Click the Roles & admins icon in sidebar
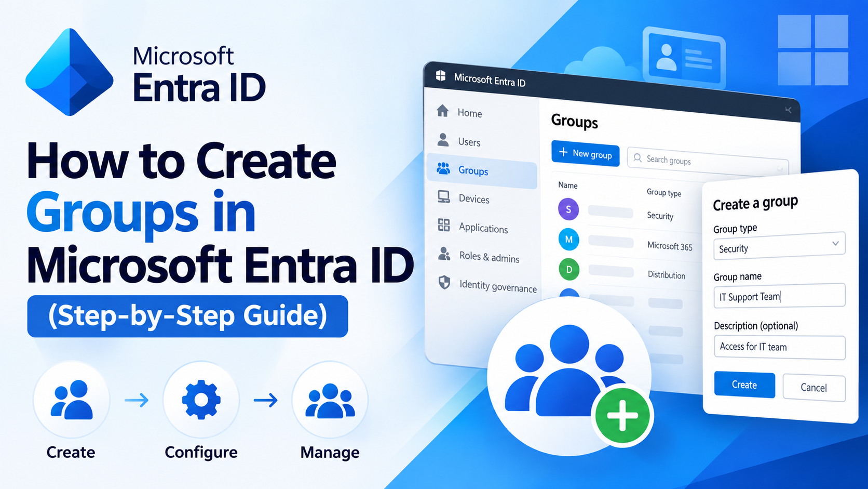This screenshot has width=868, height=489. click(x=444, y=254)
